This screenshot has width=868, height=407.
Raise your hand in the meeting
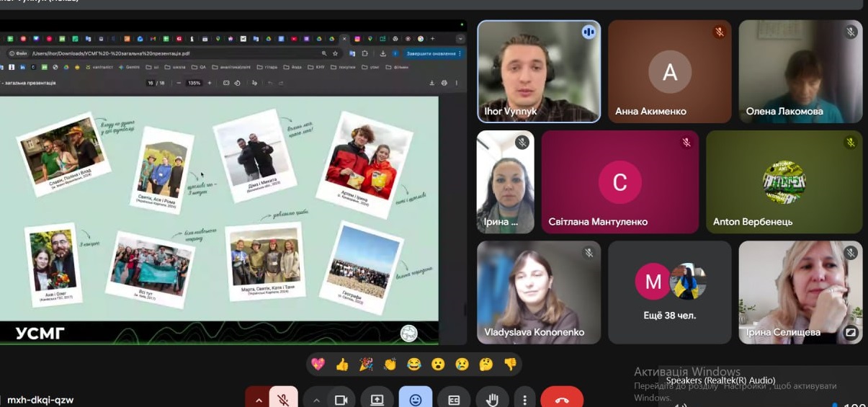pos(493,400)
